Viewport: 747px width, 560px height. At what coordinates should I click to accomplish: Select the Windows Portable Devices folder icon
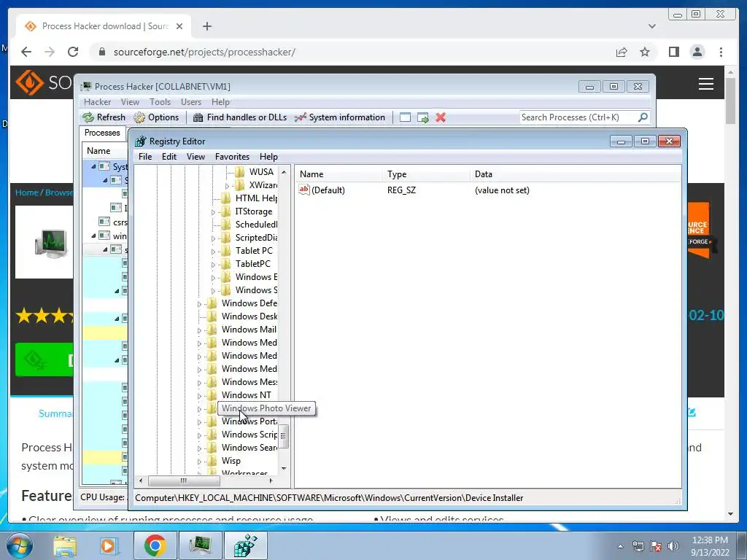(212, 421)
